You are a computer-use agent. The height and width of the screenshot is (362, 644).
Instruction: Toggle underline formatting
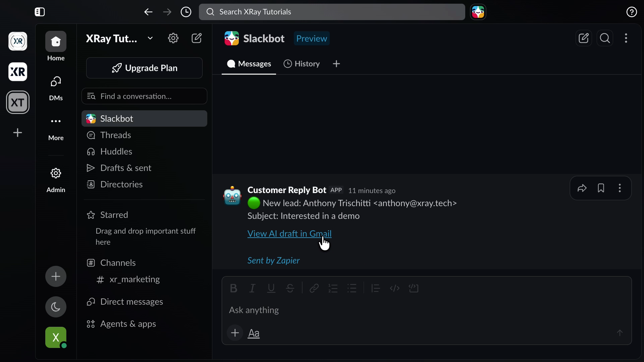click(x=271, y=288)
